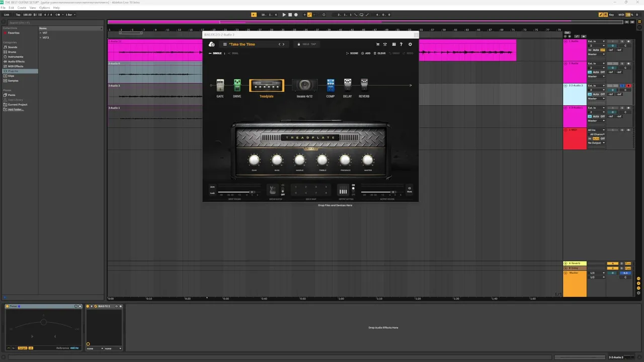Viewport: 644px width, 362px height.
Task: Go to previous preset arrow
Action: [279, 44]
